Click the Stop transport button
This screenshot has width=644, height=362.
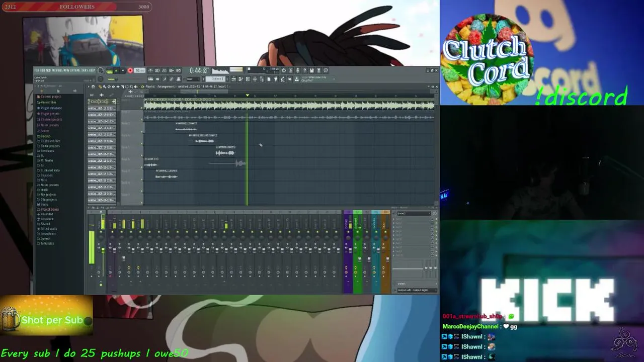click(123, 70)
